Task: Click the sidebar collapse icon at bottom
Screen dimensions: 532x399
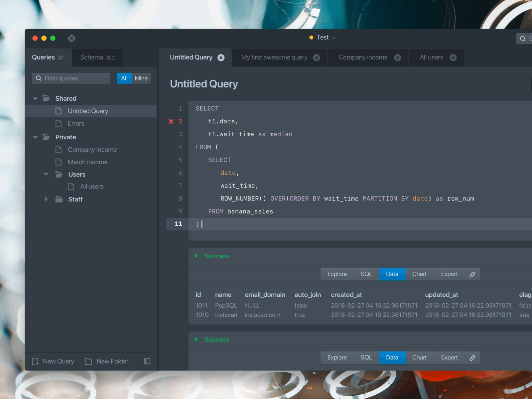Action: point(147,361)
